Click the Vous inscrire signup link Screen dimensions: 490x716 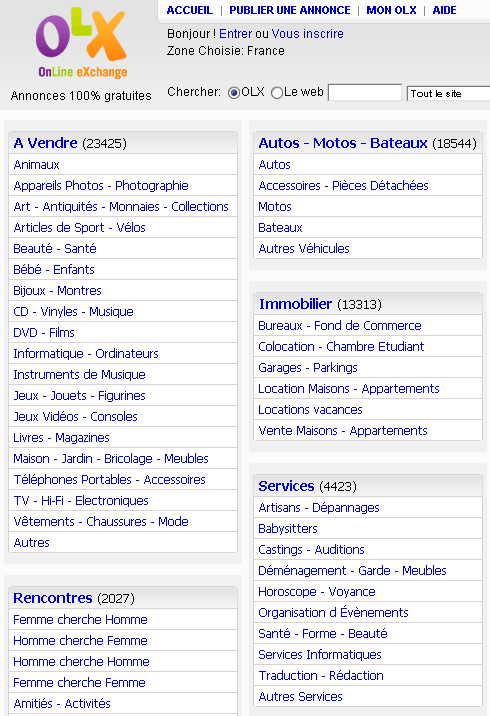coord(307,34)
